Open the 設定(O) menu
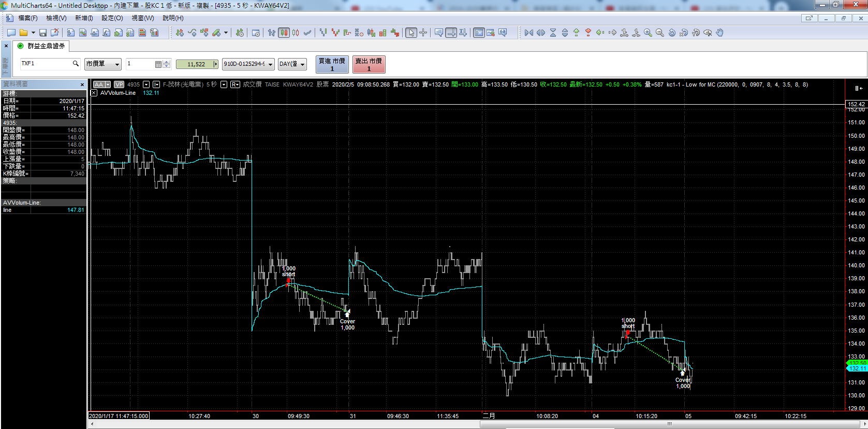This screenshot has height=429, width=868. click(x=112, y=18)
